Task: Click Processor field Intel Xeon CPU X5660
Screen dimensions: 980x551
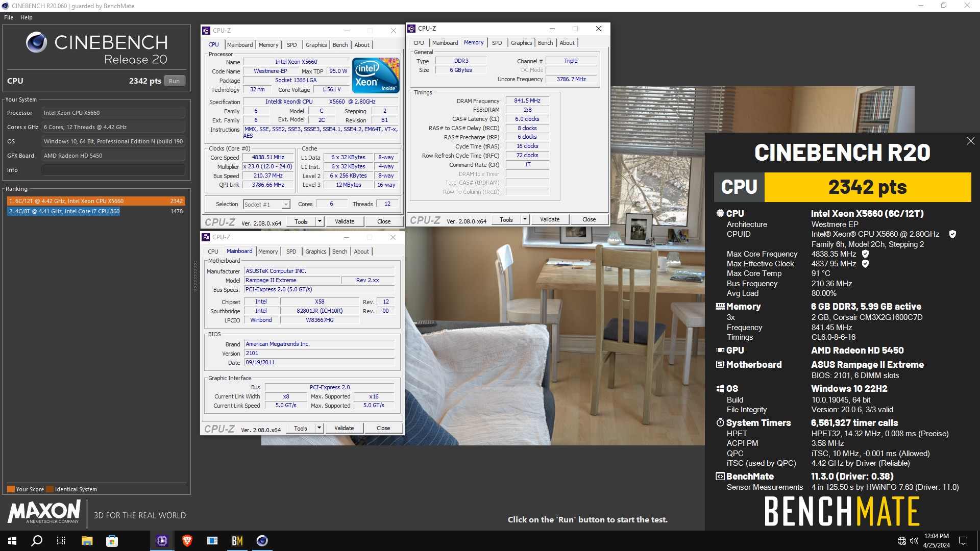Action: tap(113, 113)
